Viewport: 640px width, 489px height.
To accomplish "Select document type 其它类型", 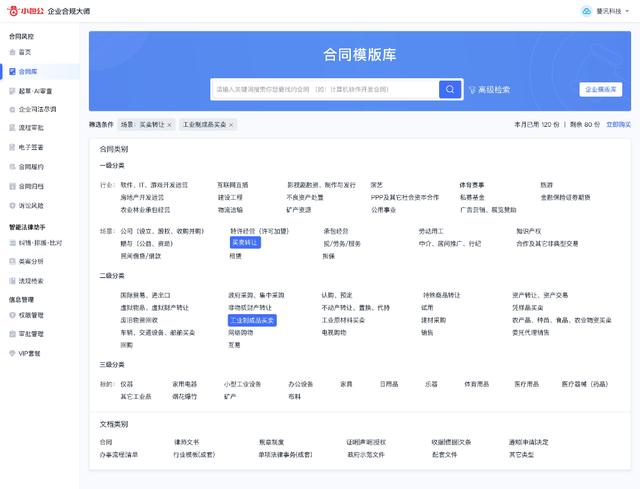I will pos(521,454).
